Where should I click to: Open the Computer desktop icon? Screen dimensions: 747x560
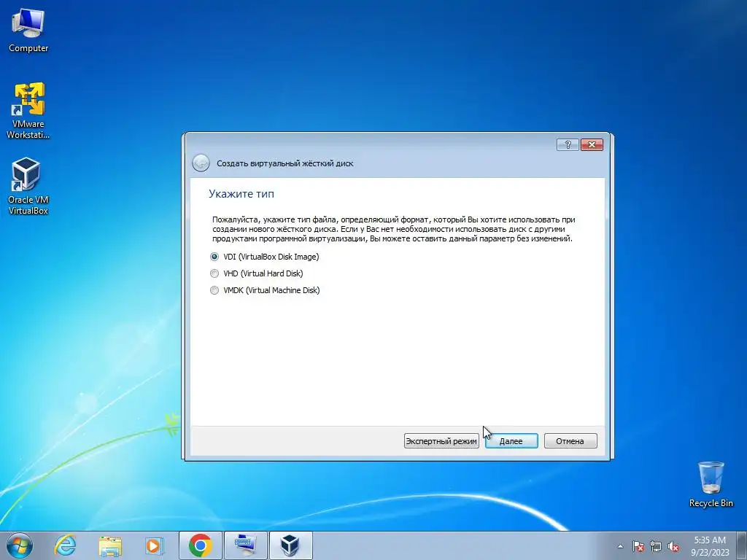tap(28, 31)
